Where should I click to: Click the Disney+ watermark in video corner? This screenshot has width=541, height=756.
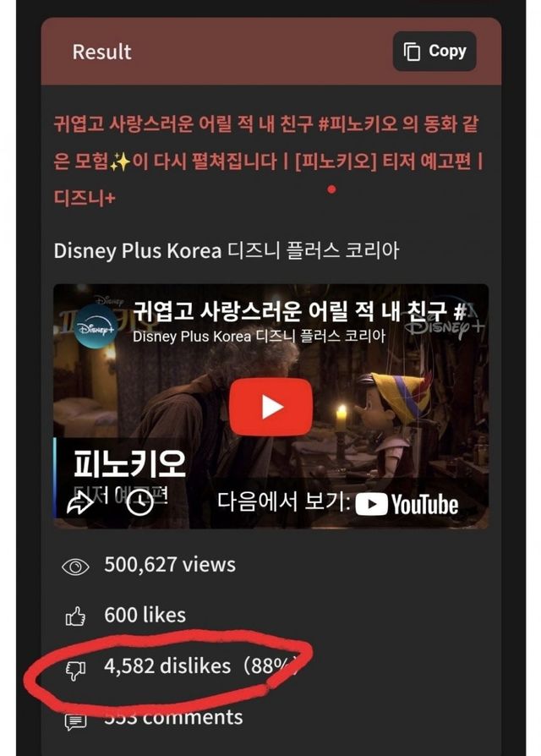(x=445, y=326)
